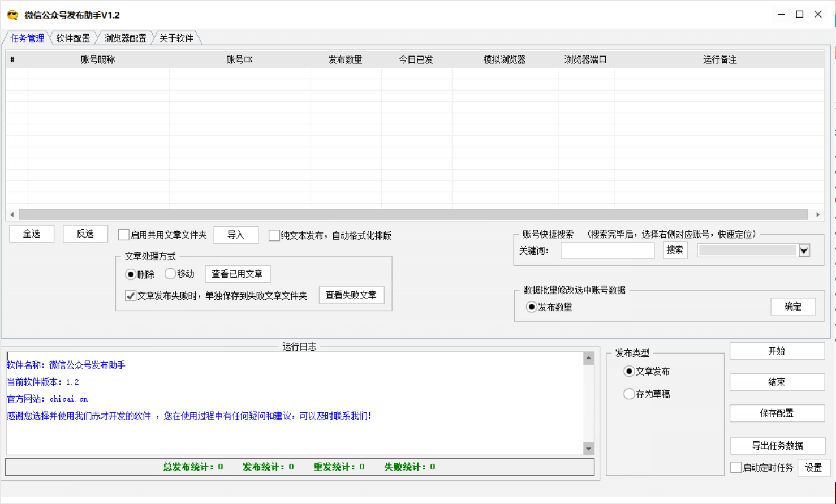Open the 关于软件 tab
Viewport: 836px width, 504px height.
coord(176,38)
